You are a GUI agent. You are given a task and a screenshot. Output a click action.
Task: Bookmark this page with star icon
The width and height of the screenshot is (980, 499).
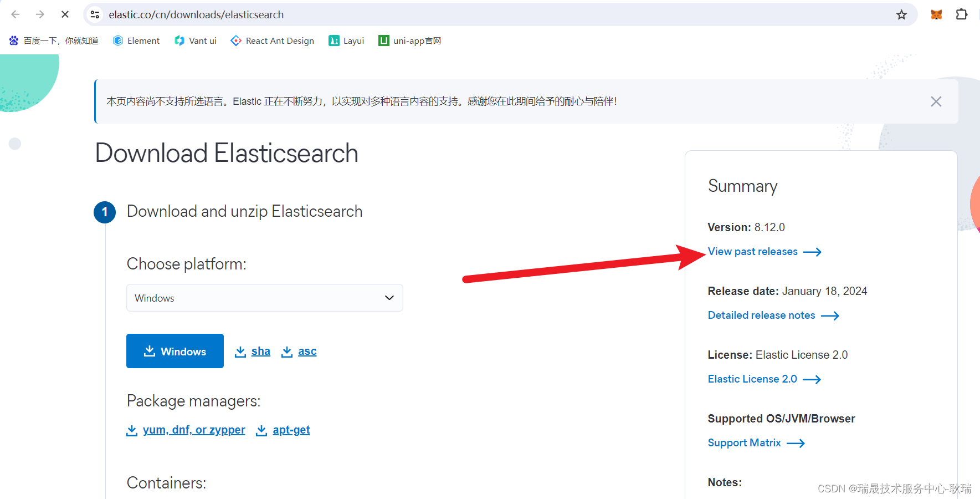pyautogui.click(x=901, y=14)
